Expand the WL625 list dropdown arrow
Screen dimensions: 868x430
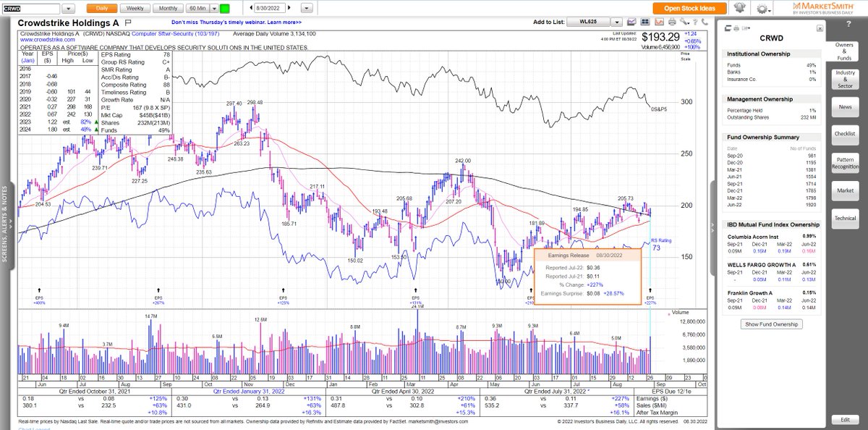click(618, 22)
